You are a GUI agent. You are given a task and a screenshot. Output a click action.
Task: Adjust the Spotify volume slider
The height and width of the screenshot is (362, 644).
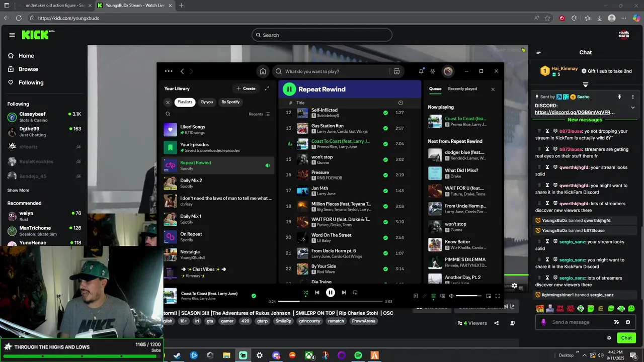click(469, 296)
